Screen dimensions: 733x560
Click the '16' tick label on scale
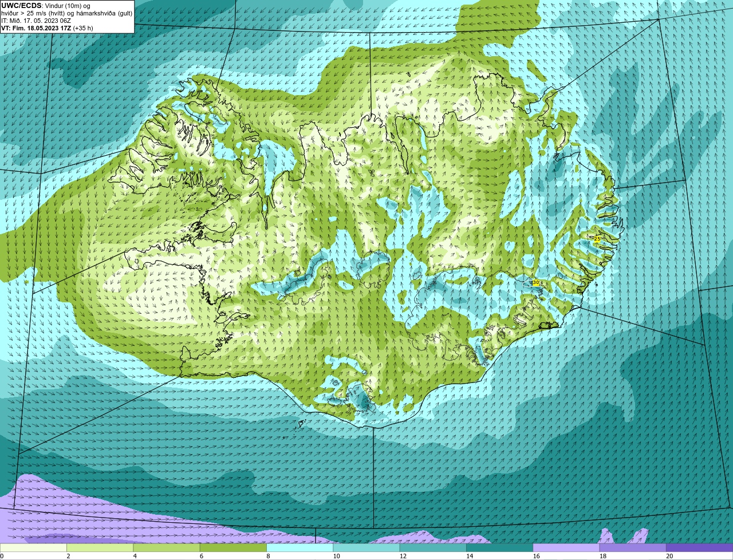[535, 556]
